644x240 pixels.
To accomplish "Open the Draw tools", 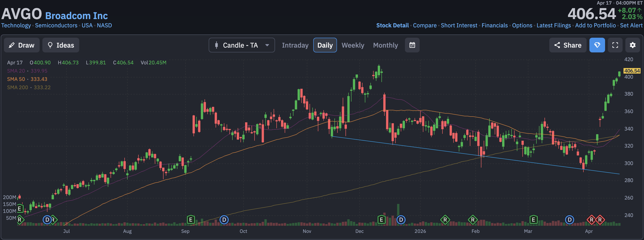I will coord(21,45).
